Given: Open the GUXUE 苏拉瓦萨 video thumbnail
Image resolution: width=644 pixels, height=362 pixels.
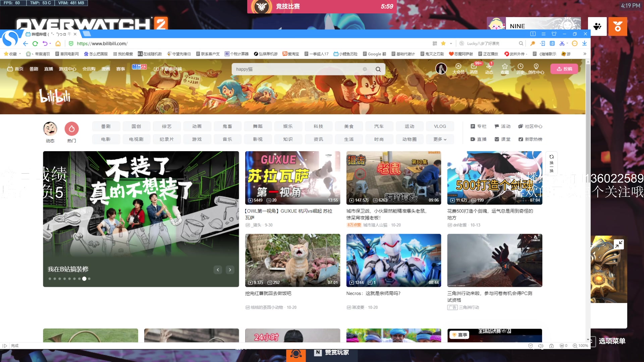Looking at the screenshot, I should point(292,178).
